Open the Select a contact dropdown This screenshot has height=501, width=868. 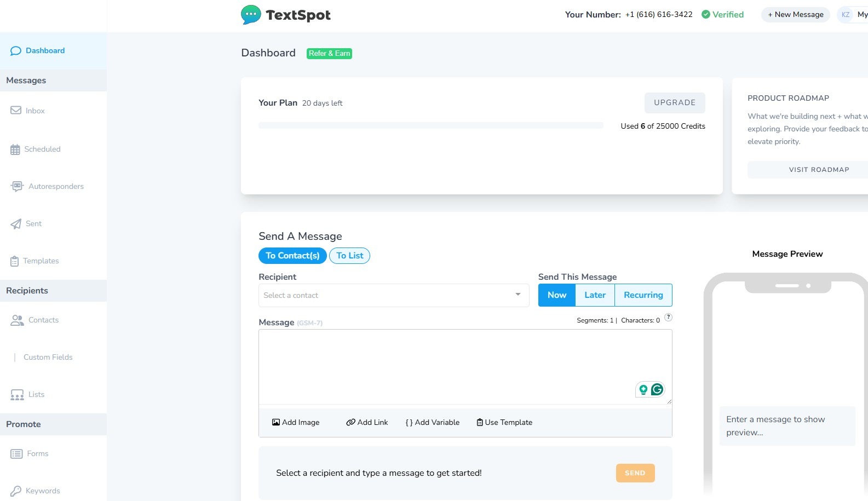394,295
